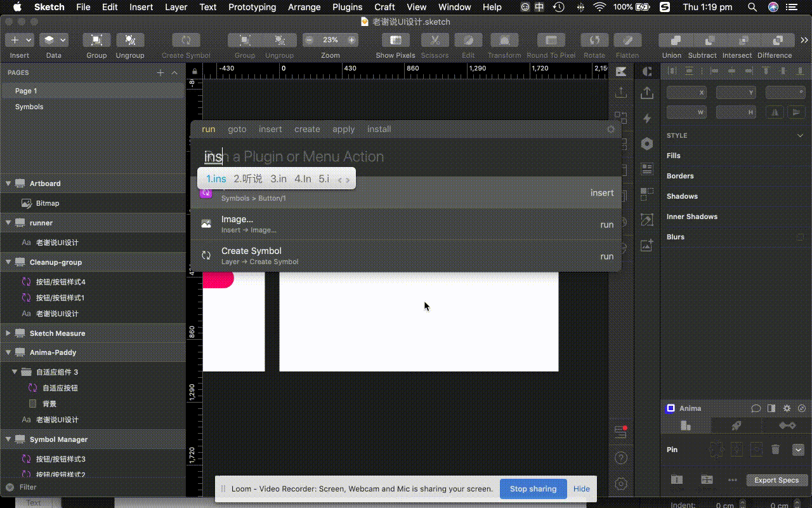Collapse the runner artboard group

(8, 223)
